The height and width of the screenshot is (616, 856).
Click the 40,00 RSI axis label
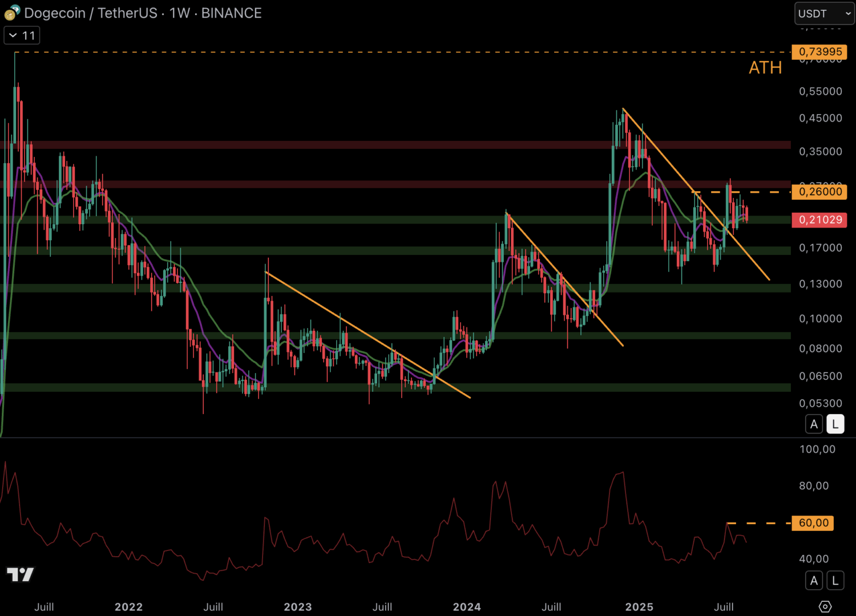point(814,559)
